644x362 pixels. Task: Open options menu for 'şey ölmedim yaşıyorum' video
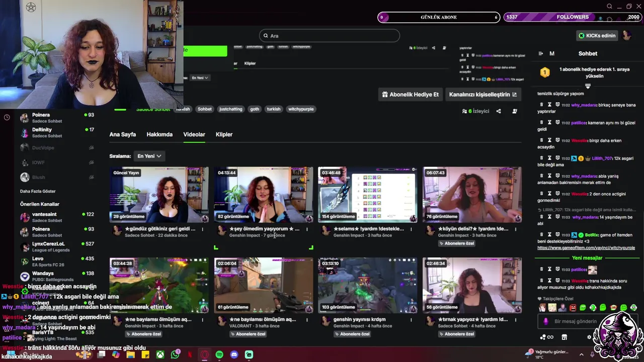[x=307, y=229]
